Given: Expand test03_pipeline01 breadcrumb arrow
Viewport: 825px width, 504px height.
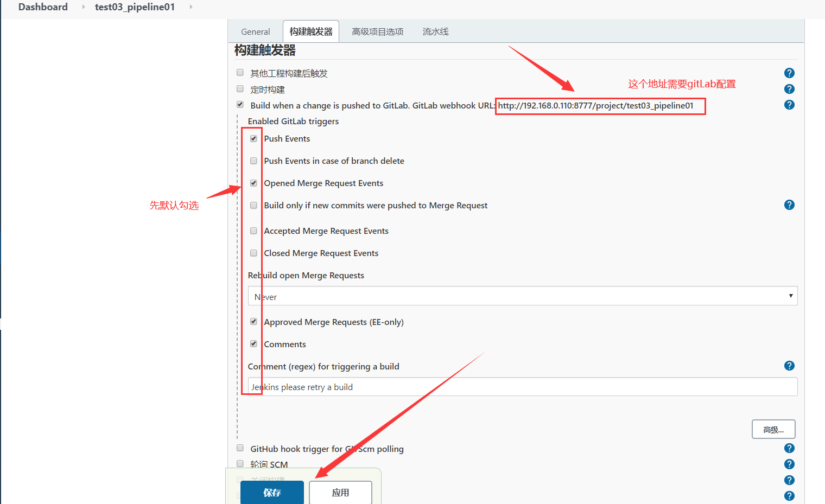Looking at the screenshot, I should (191, 7).
